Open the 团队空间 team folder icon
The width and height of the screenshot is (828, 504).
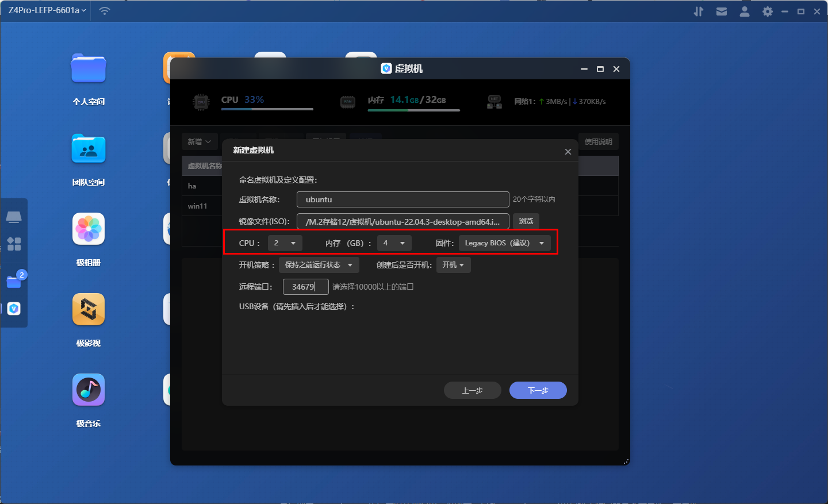89,149
